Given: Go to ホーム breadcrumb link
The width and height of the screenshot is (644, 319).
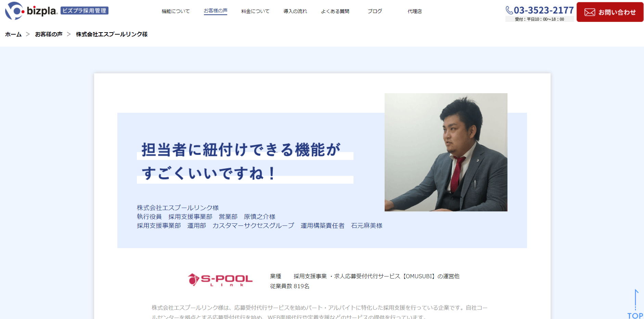Looking at the screenshot, I should click(13, 34).
